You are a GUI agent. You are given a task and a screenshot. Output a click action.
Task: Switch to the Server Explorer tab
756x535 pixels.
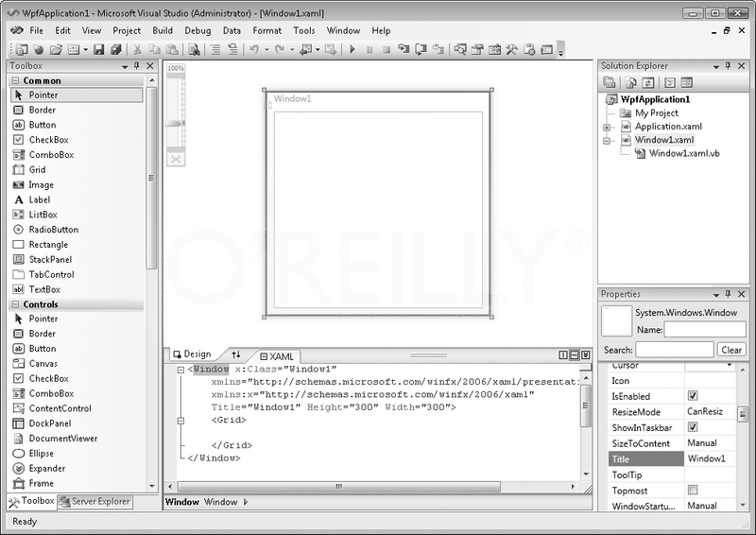(95, 501)
